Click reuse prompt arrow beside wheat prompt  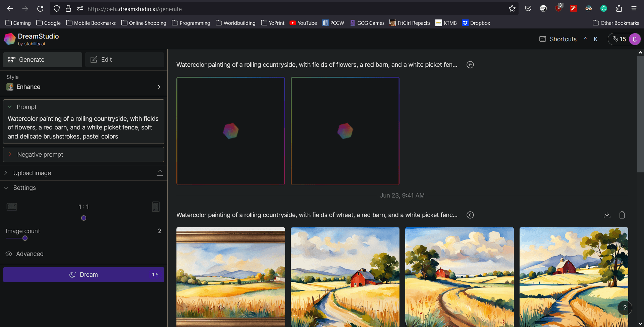(470, 215)
